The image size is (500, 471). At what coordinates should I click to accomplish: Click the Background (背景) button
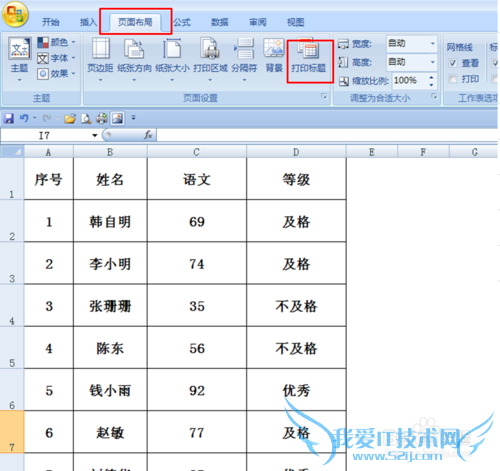pos(274,55)
